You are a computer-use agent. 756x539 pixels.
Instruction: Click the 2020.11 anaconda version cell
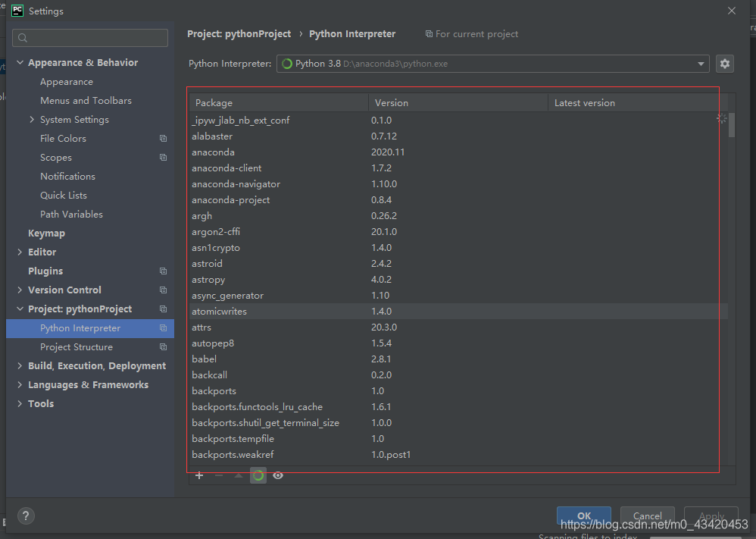(388, 152)
